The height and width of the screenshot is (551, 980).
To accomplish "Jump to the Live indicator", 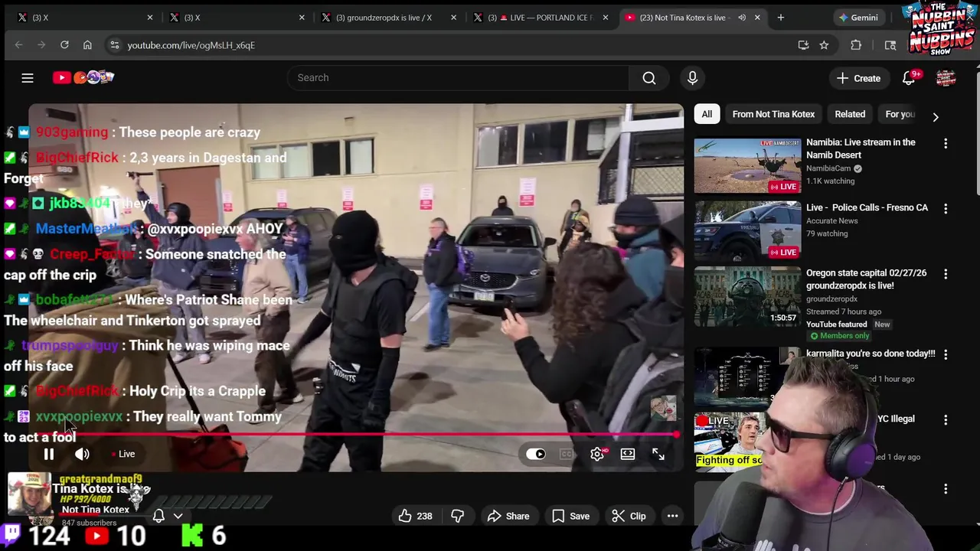I will (x=123, y=455).
